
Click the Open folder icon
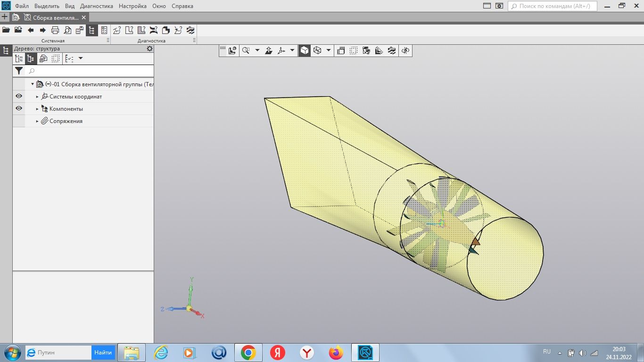point(6,30)
